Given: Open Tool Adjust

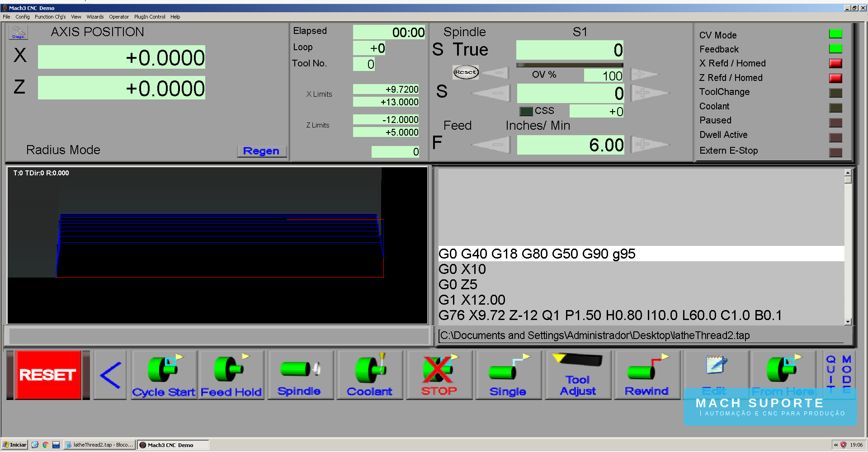Looking at the screenshot, I should point(578,375).
